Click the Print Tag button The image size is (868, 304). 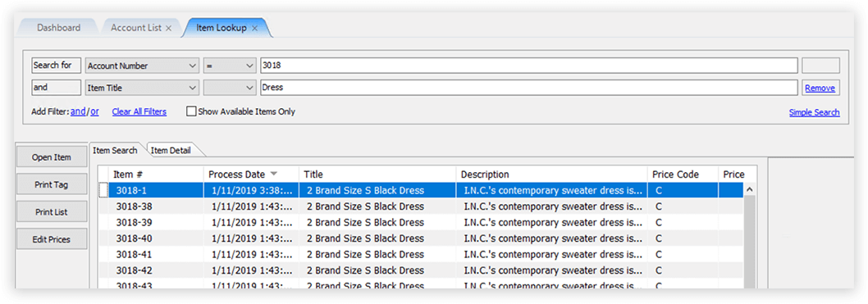coord(52,184)
